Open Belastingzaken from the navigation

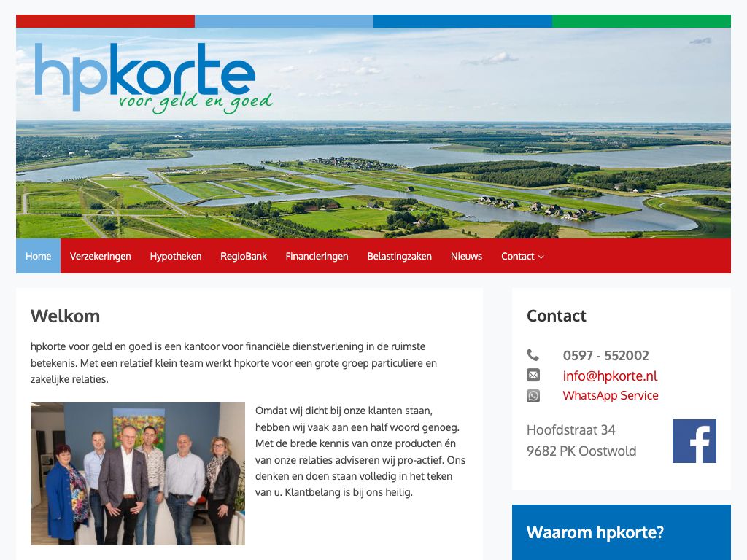click(399, 256)
